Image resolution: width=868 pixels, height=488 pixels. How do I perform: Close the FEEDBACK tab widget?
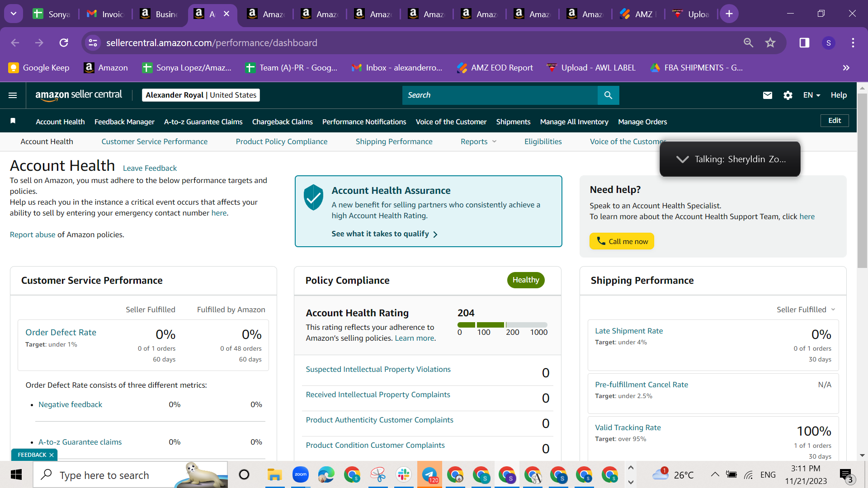[x=52, y=455]
